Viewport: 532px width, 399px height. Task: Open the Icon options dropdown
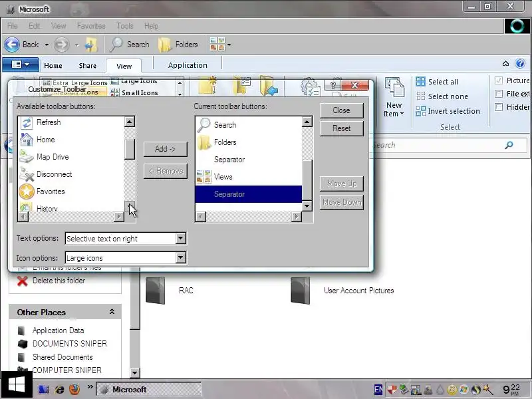(180, 258)
